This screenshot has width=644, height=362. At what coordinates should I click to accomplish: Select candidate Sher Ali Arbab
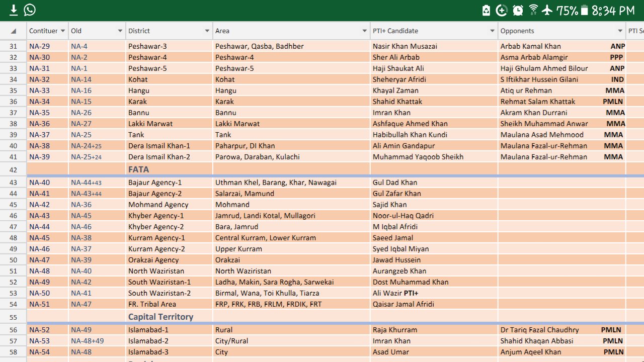434,57
